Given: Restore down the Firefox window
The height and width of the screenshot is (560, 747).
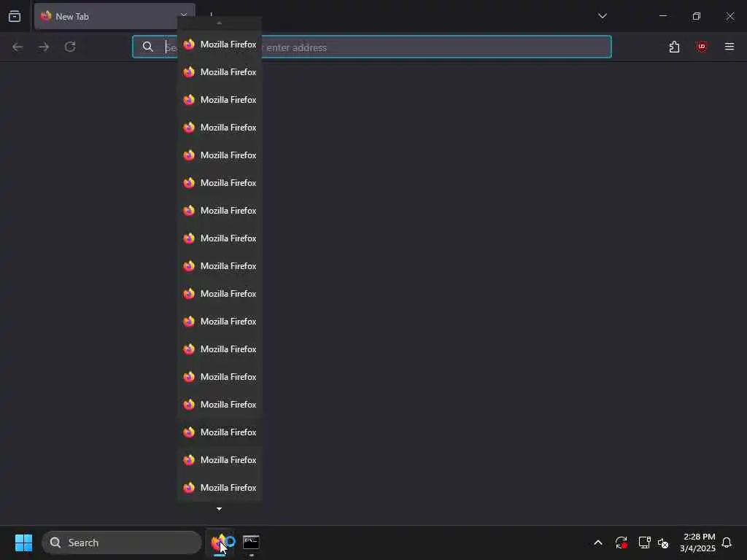Looking at the screenshot, I should click(697, 16).
